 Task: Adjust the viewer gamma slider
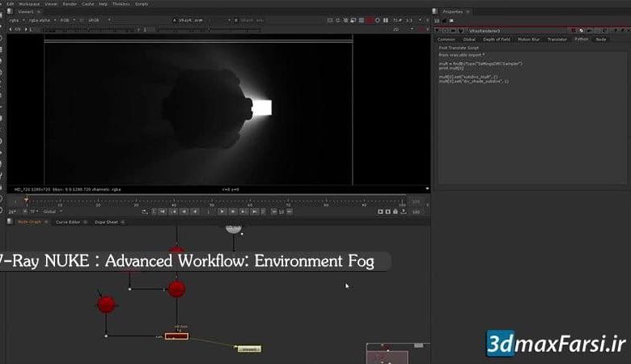[209, 30]
